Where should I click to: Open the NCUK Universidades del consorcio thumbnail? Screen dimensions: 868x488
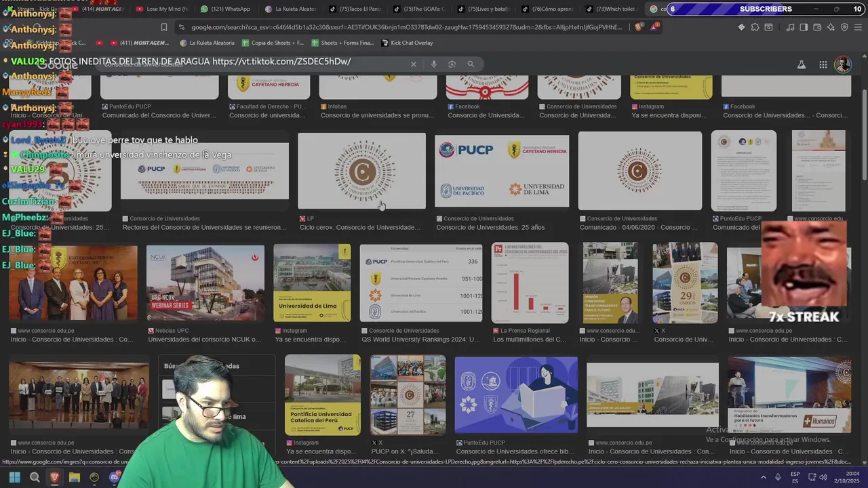205,283
